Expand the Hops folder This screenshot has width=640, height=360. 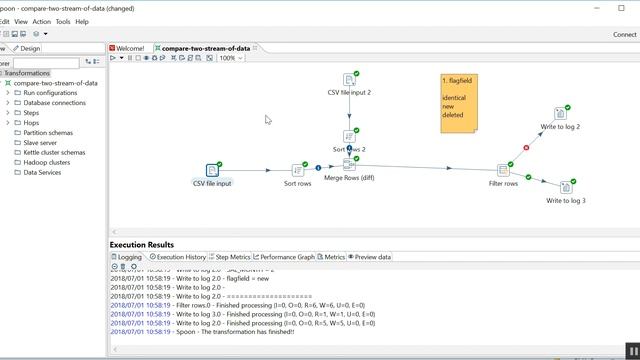click(x=8, y=122)
